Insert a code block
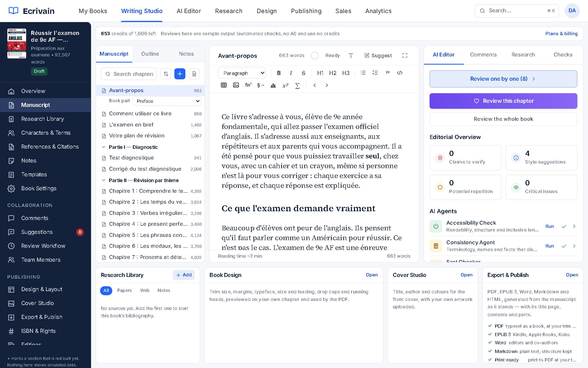The height and width of the screenshot is (368, 588). [400, 73]
